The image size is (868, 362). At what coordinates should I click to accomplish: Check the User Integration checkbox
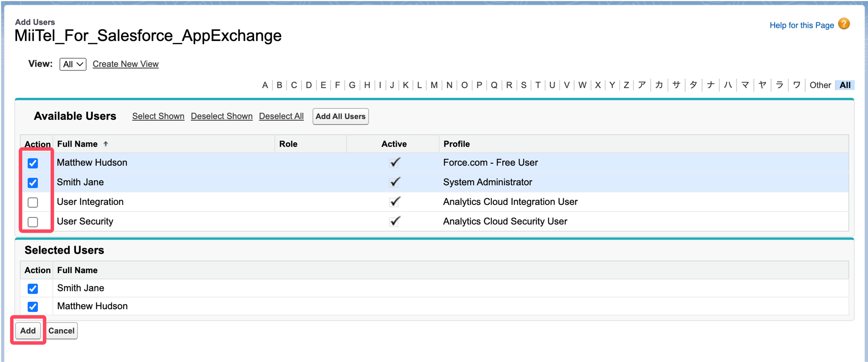coord(33,202)
